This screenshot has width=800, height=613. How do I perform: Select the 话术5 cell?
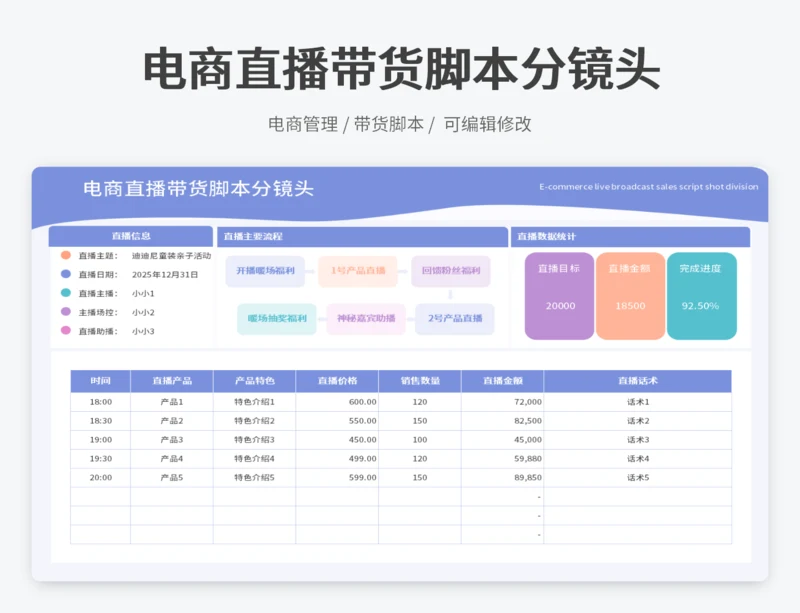(x=638, y=478)
